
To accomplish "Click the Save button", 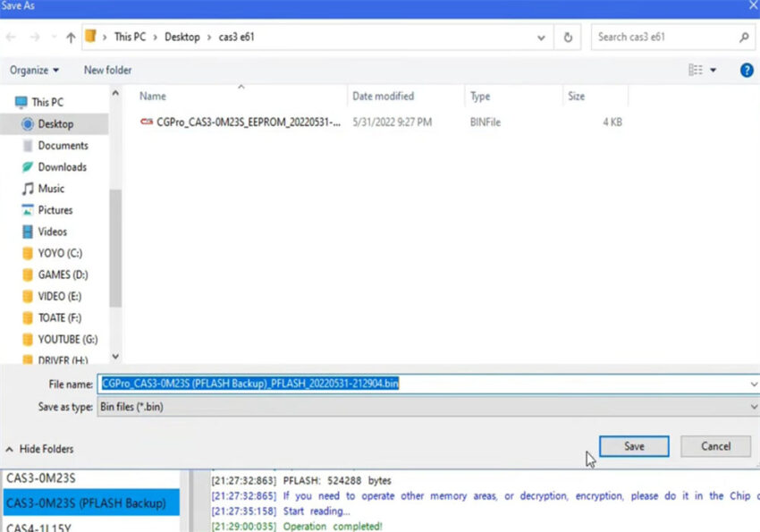I will click(633, 446).
